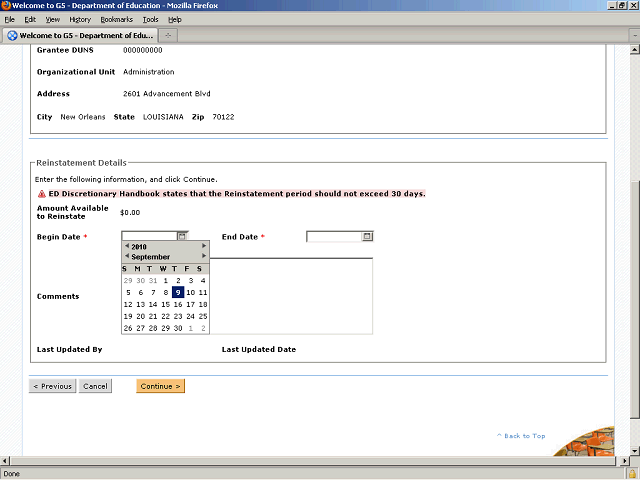The width and height of the screenshot is (640, 480).
Task: Open the Help menu
Action: tap(175, 20)
